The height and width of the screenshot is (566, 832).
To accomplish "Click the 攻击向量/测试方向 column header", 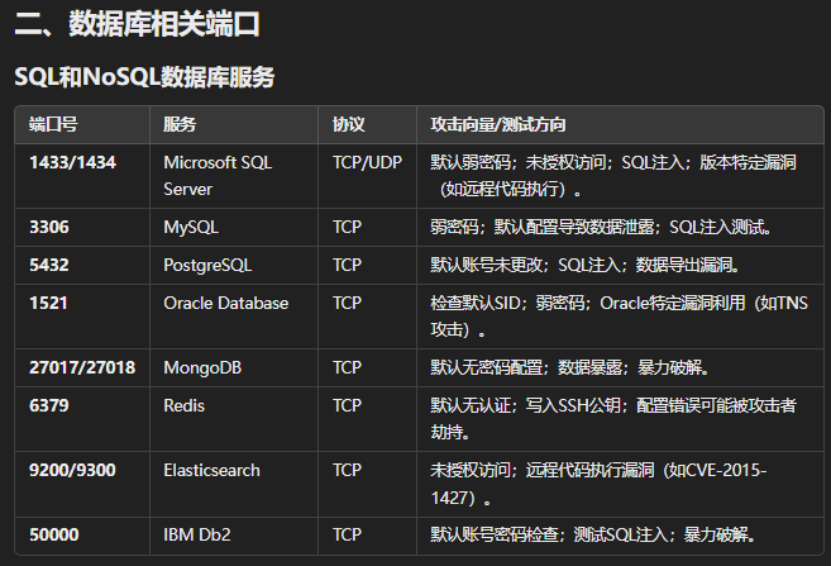I will 498,125.
